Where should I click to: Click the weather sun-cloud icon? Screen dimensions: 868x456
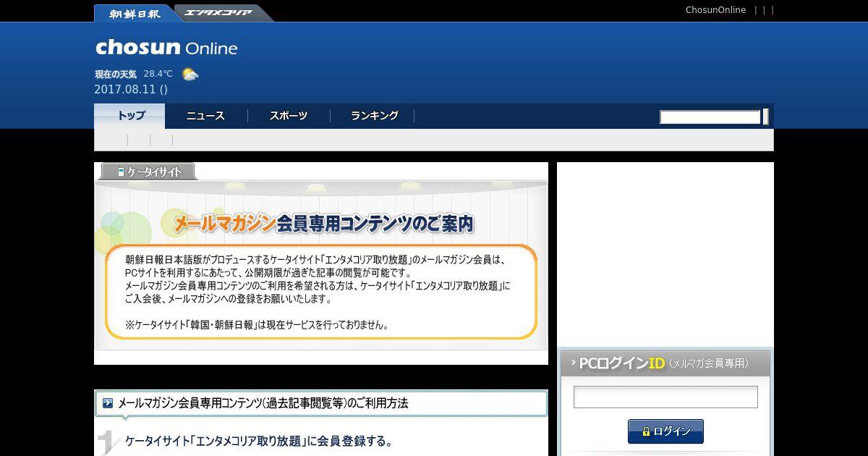(190, 74)
